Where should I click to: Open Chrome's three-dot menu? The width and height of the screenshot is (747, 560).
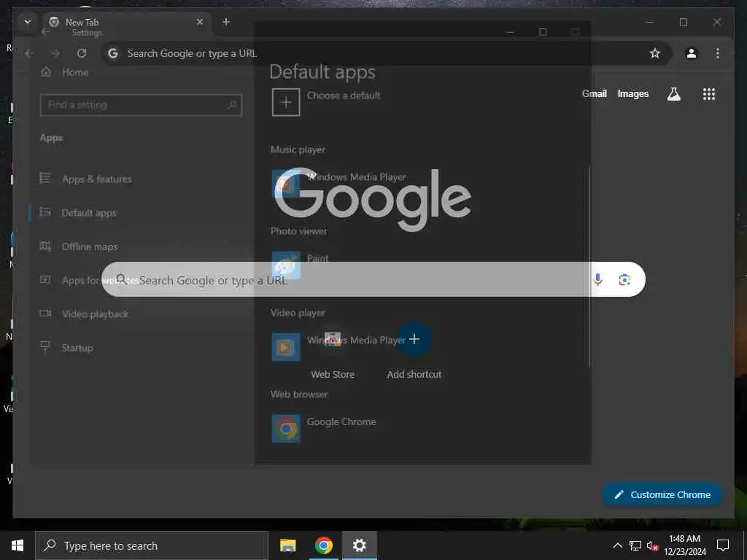click(x=718, y=53)
